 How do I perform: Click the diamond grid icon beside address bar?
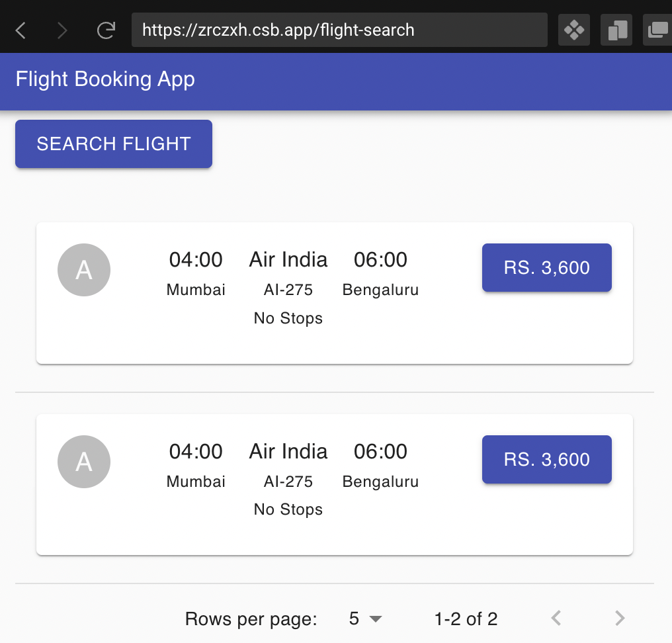pos(573,30)
